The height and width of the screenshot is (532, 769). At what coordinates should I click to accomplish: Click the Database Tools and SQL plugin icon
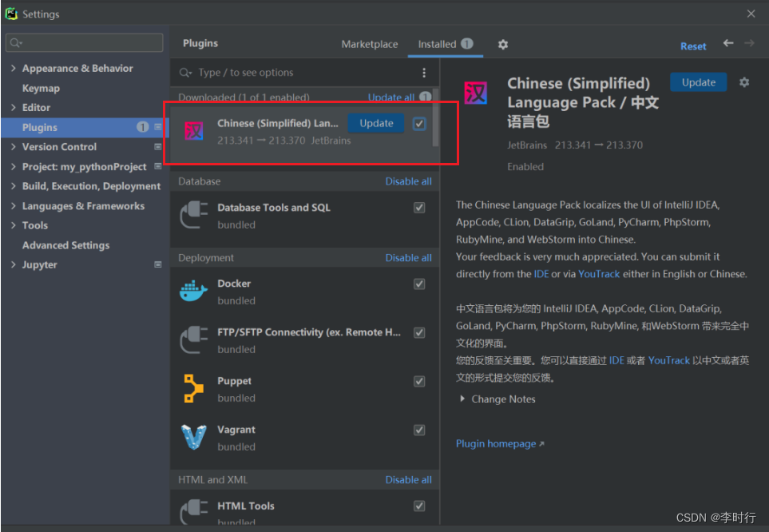click(194, 215)
